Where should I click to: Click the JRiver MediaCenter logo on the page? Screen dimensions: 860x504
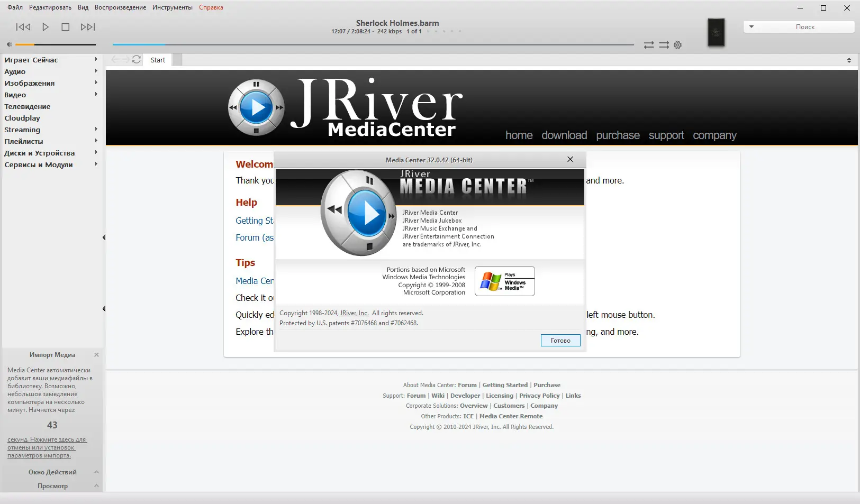point(346,107)
